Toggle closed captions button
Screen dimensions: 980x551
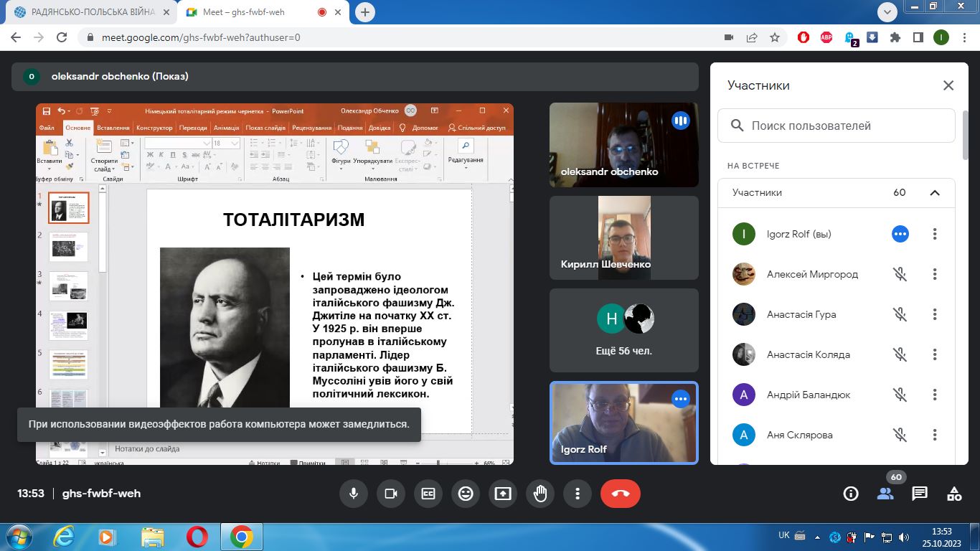click(428, 494)
